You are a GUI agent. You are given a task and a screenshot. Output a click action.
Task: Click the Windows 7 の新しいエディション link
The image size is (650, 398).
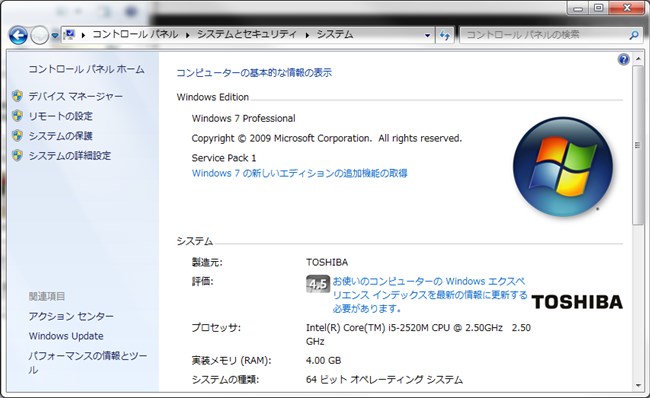[x=299, y=173]
